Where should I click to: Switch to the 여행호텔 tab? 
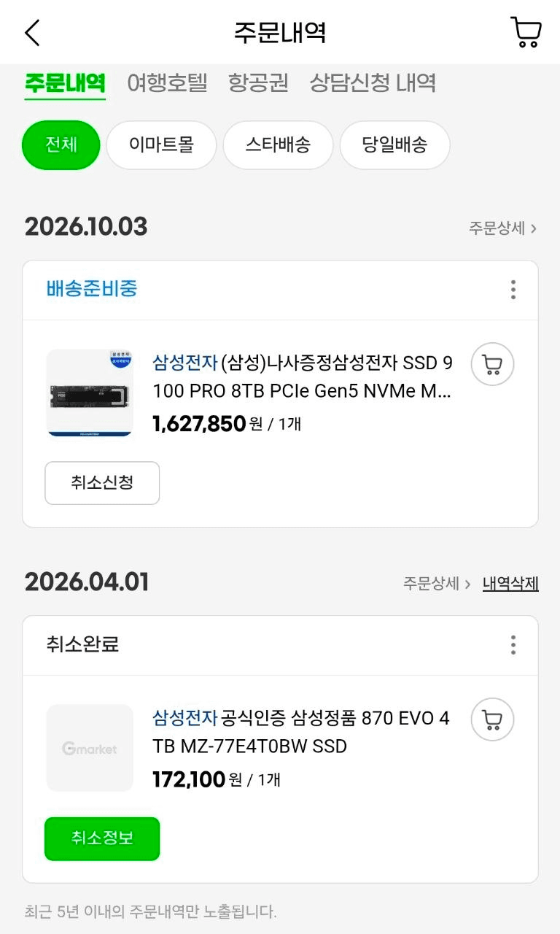167,82
